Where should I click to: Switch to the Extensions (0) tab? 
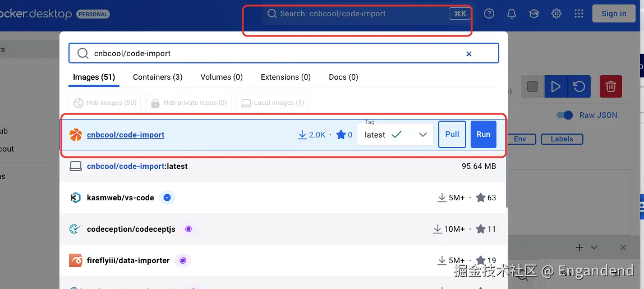coord(286,77)
